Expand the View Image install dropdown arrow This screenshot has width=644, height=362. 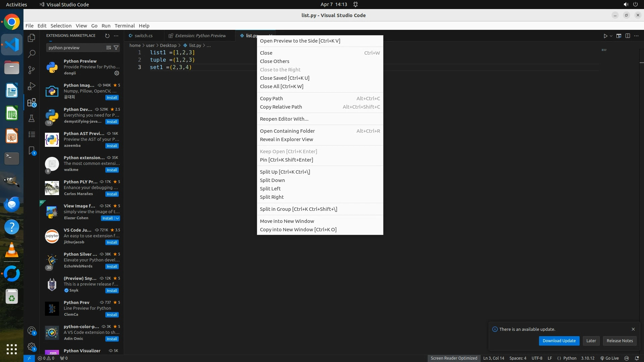[x=117, y=218]
